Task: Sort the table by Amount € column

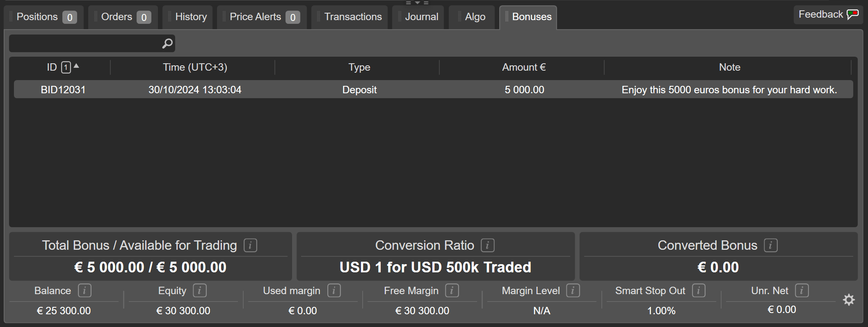Action: (x=524, y=67)
